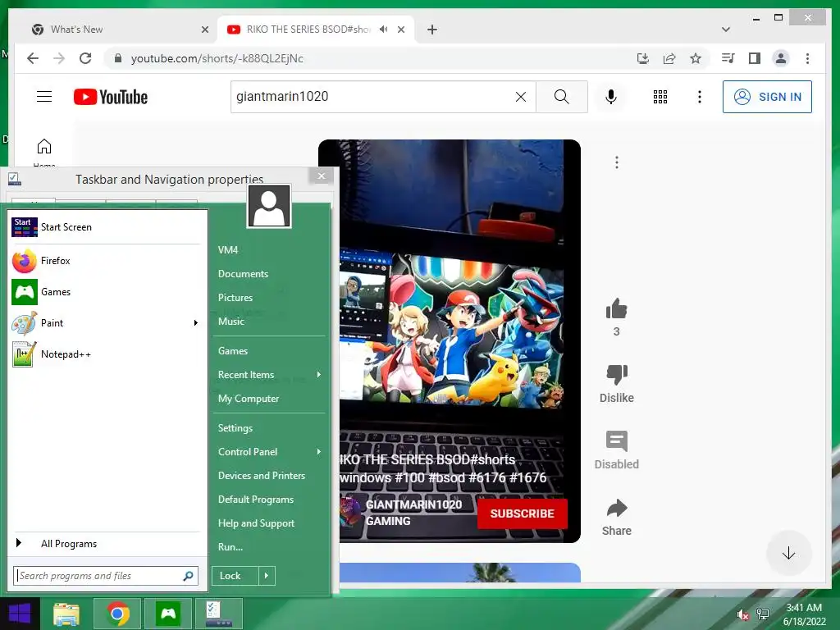Expand Control Panel submenu
The width and height of the screenshot is (840, 630).
coord(319,452)
